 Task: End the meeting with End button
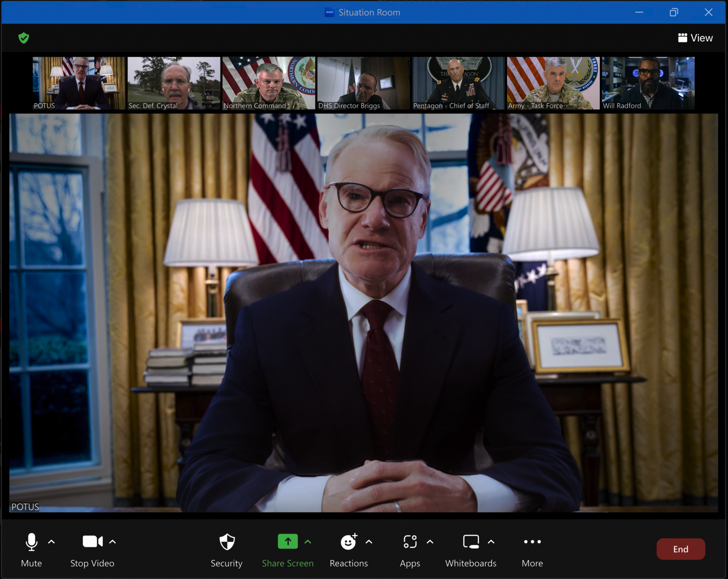tap(681, 549)
